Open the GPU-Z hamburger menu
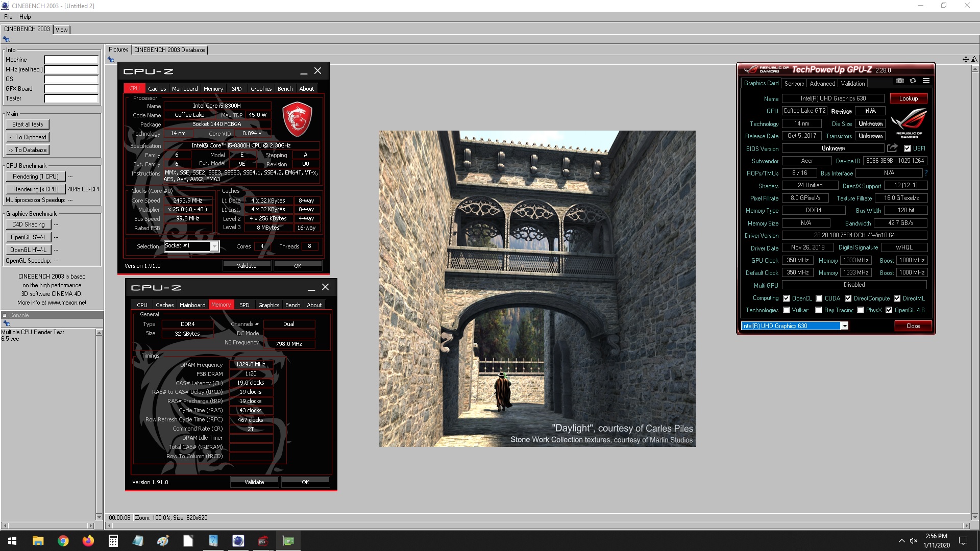 pos(926,81)
